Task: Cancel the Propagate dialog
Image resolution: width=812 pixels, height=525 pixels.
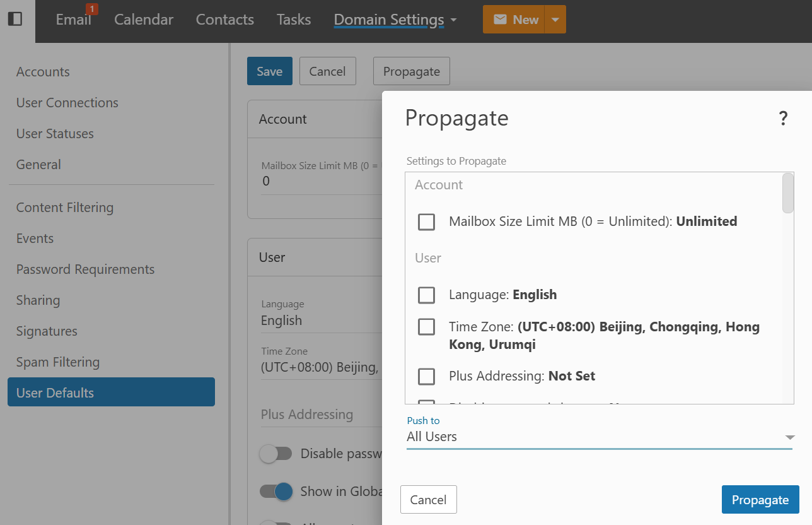Action: [x=428, y=500]
